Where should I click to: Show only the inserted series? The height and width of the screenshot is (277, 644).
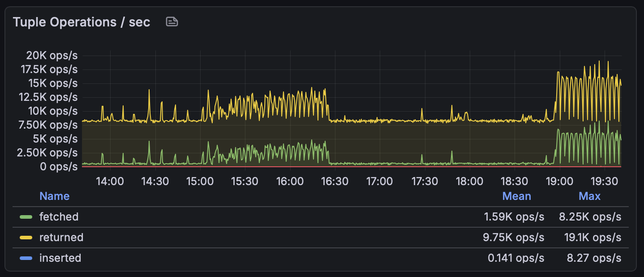tap(60, 258)
